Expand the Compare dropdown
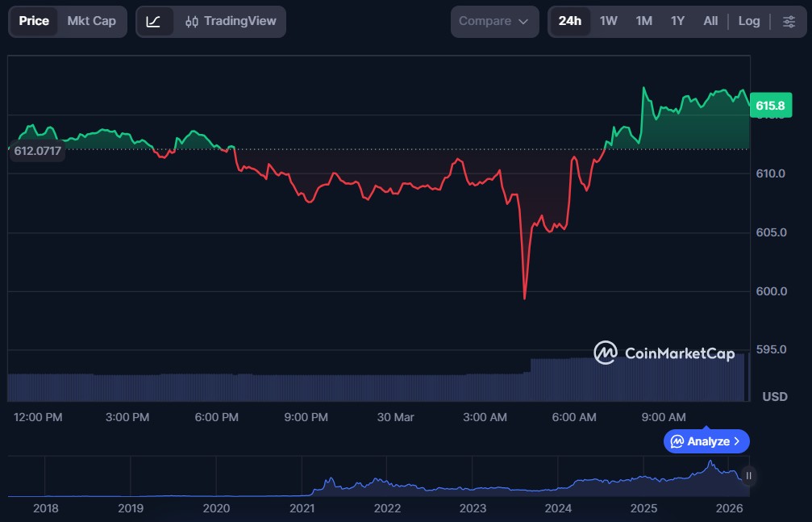812x522 pixels. (x=493, y=21)
